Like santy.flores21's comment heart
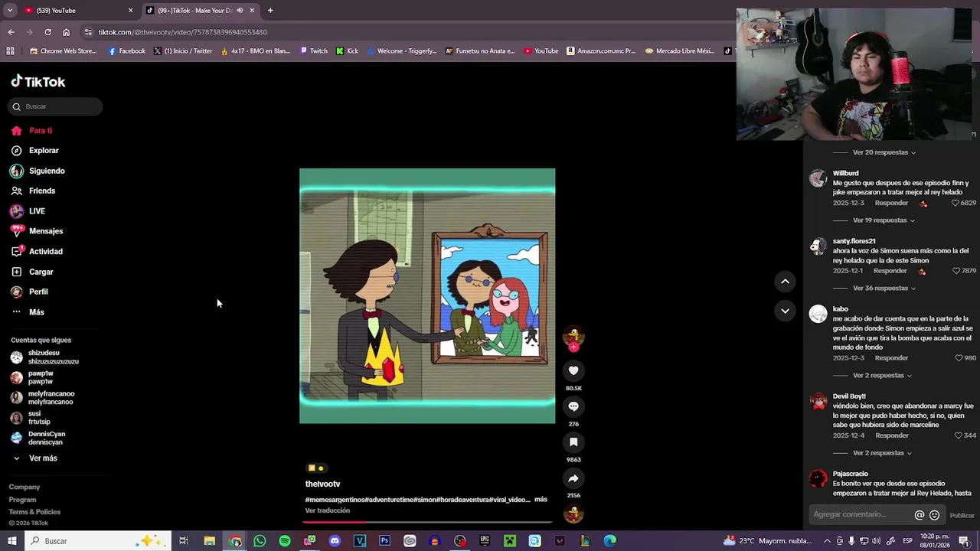This screenshot has height=551, width=980. [x=955, y=271]
